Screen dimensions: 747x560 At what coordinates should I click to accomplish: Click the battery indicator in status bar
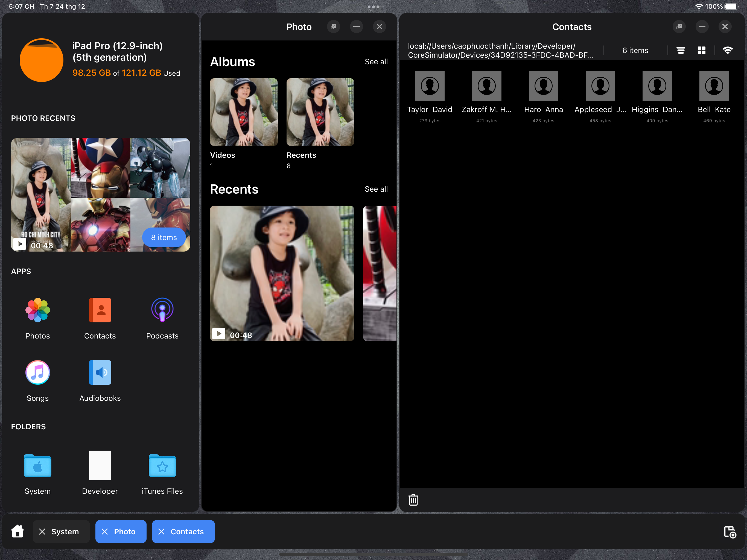[x=731, y=6]
